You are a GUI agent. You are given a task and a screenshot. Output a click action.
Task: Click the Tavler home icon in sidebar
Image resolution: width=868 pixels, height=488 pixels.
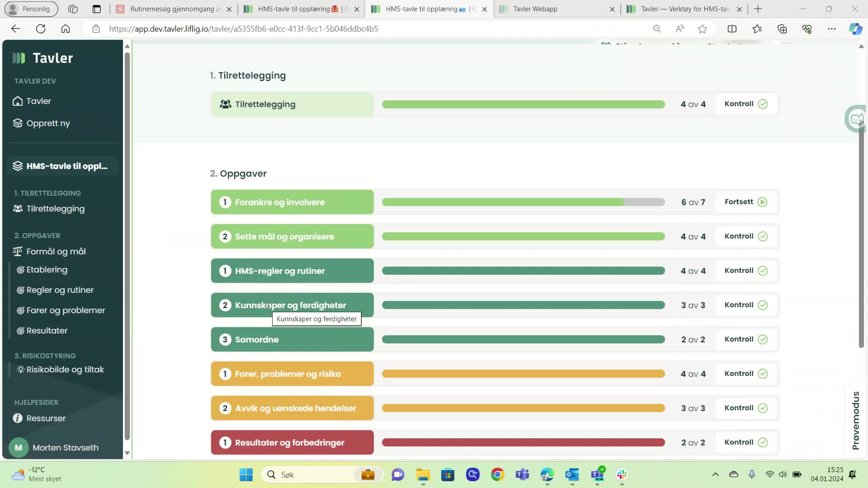(18, 101)
